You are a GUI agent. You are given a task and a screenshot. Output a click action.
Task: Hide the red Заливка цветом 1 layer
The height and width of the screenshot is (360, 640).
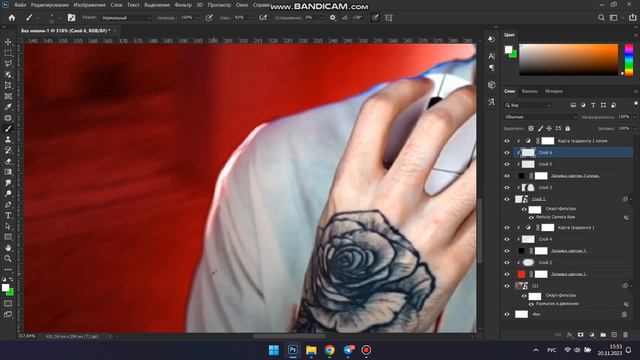[507, 274]
